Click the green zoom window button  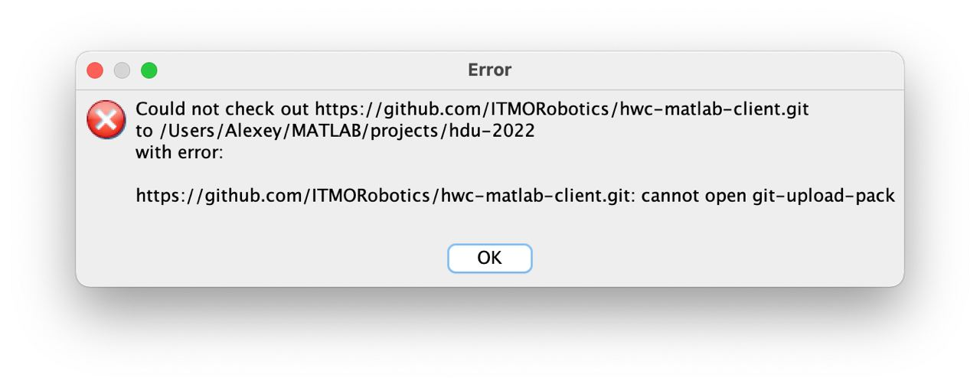(x=149, y=70)
